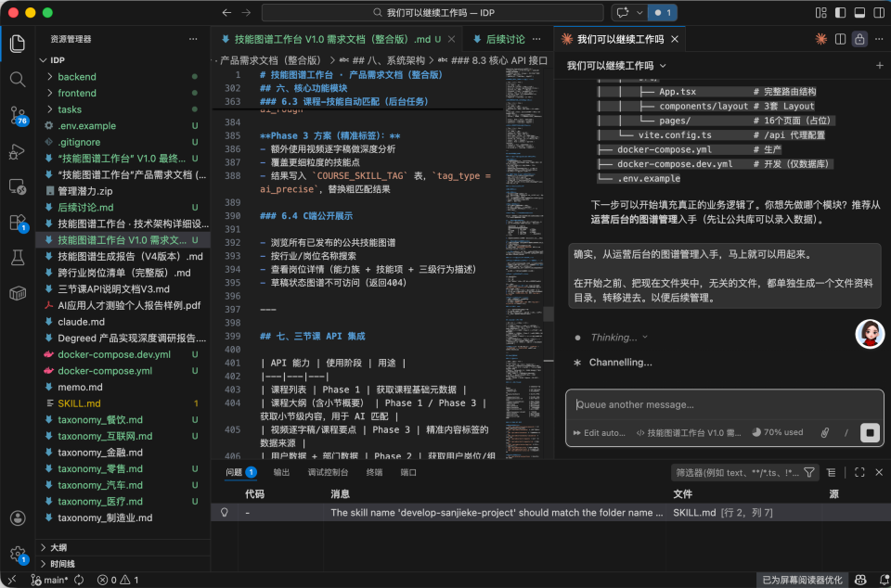Select the 问题 panel tab
891x588 pixels.
point(241,472)
